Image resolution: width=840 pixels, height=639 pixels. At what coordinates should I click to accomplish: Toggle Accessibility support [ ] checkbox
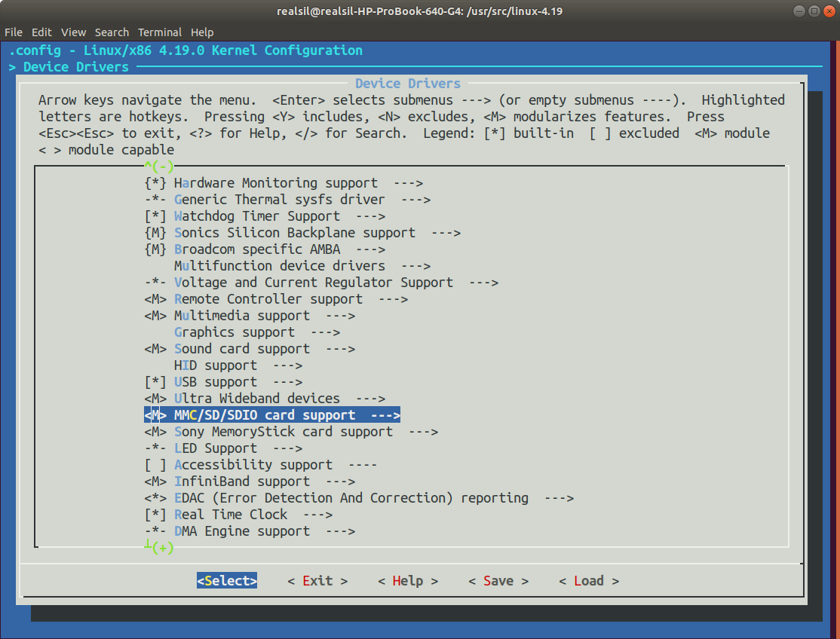155,465
